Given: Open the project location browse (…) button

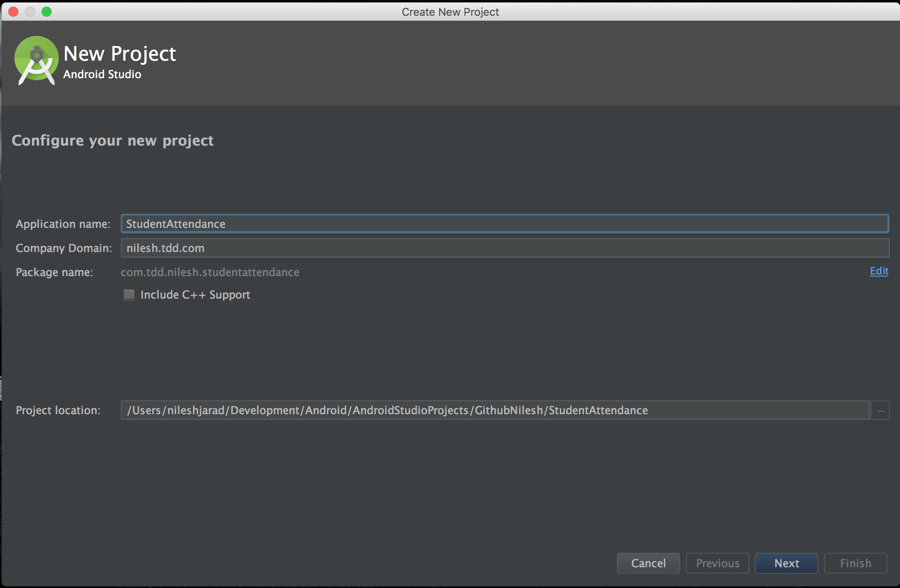Looking at the screenshot, I should coord(880,410).
